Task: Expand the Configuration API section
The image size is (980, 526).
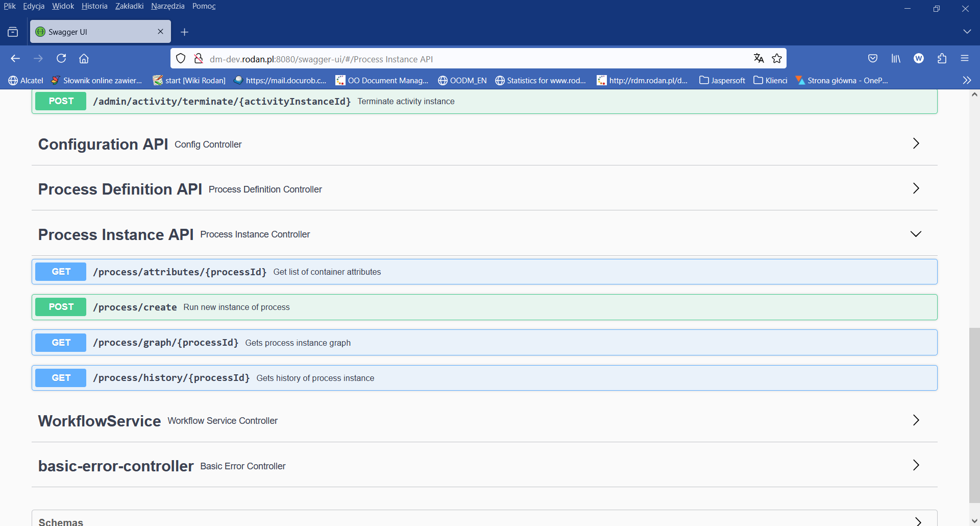Action: click(916, 144)
